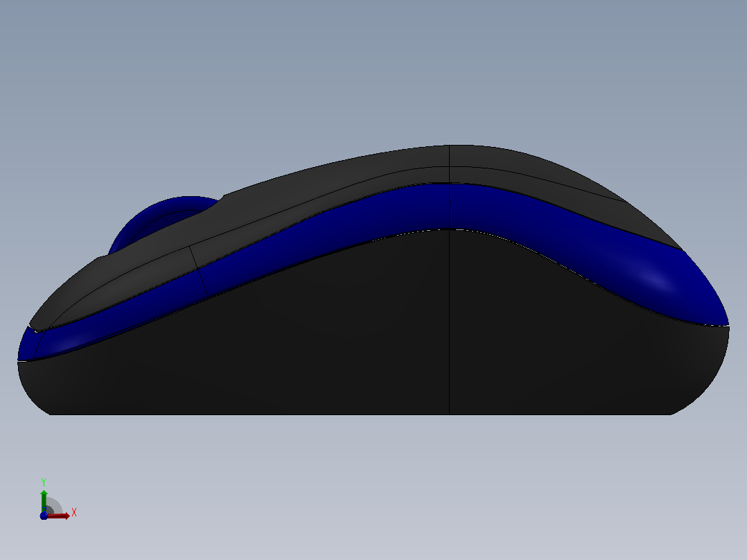
Task: Select the blue Z axis ball at triad origin
Action: 44,516
